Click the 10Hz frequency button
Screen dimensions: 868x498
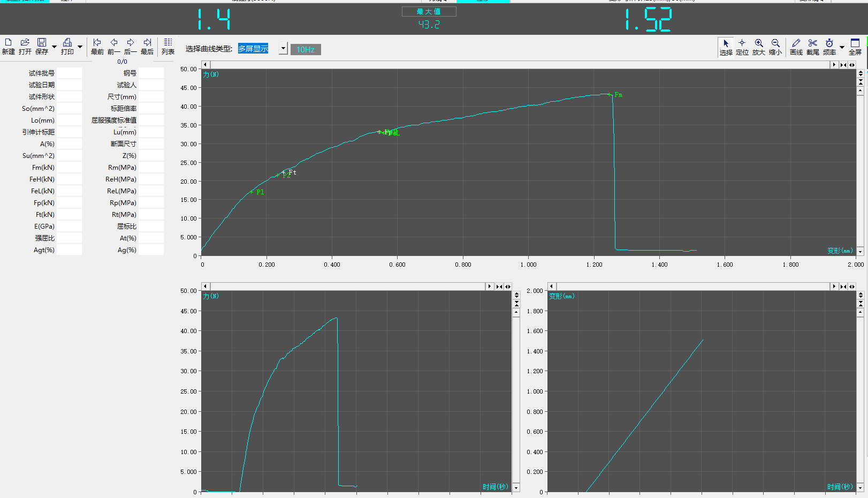pos(306,50)
